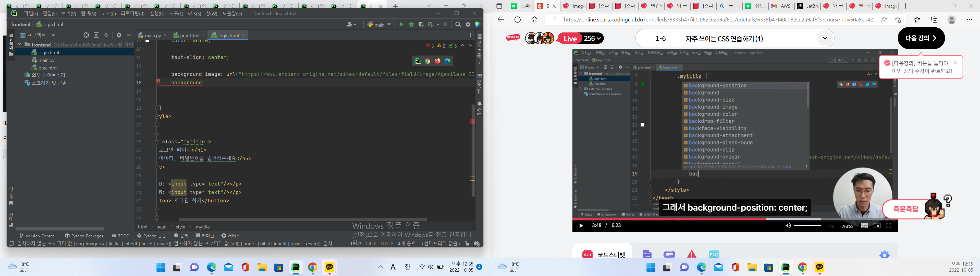Hide the project tool window
The height and width of the screenshot is (276, 980).
click(x=129, y=35)
